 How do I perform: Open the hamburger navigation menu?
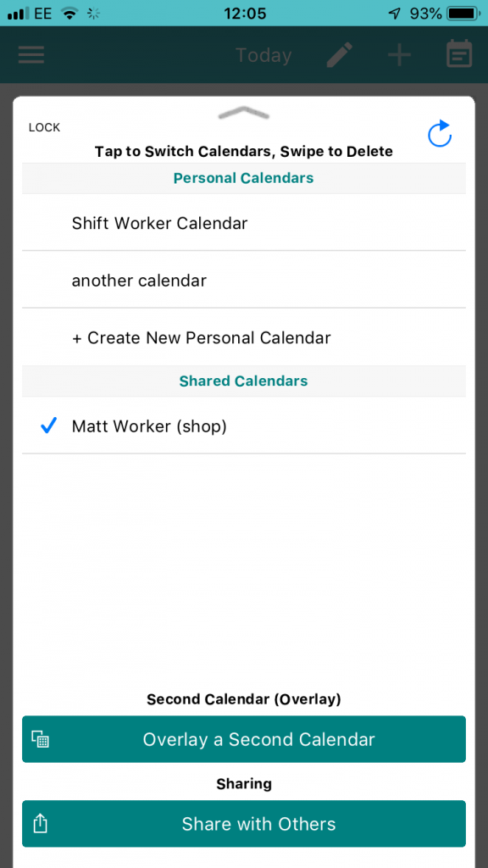click(x=31, y=54)
